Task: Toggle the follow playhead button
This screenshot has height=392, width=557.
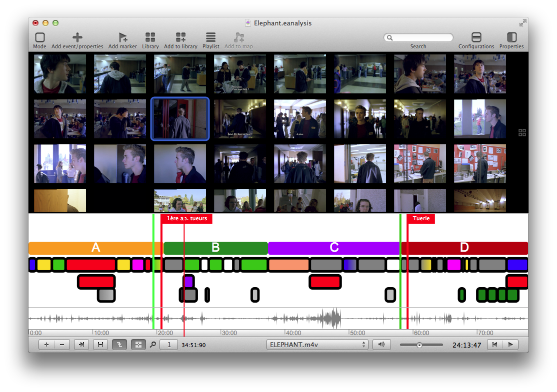Action: [x=119, y=345]
